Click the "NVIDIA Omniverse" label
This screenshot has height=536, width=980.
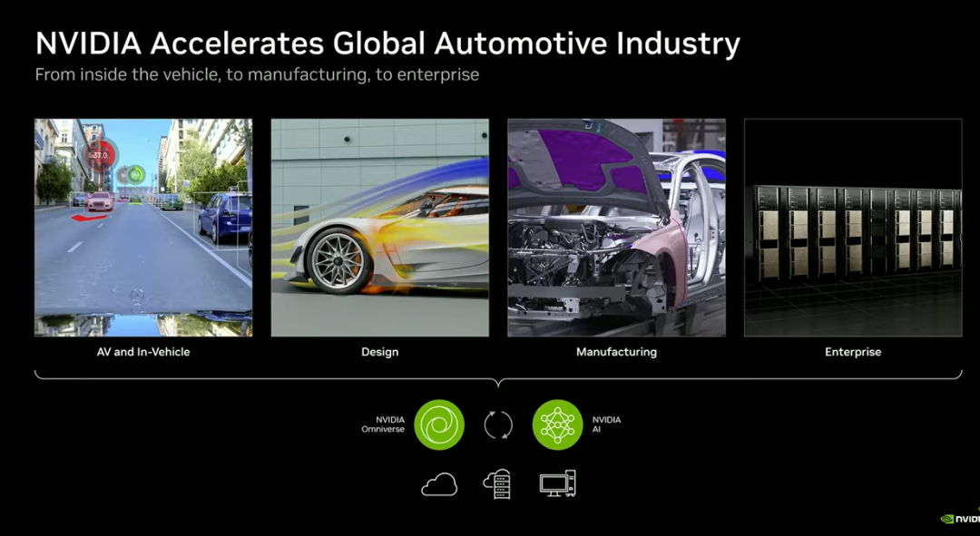click(x=383, y=424)
